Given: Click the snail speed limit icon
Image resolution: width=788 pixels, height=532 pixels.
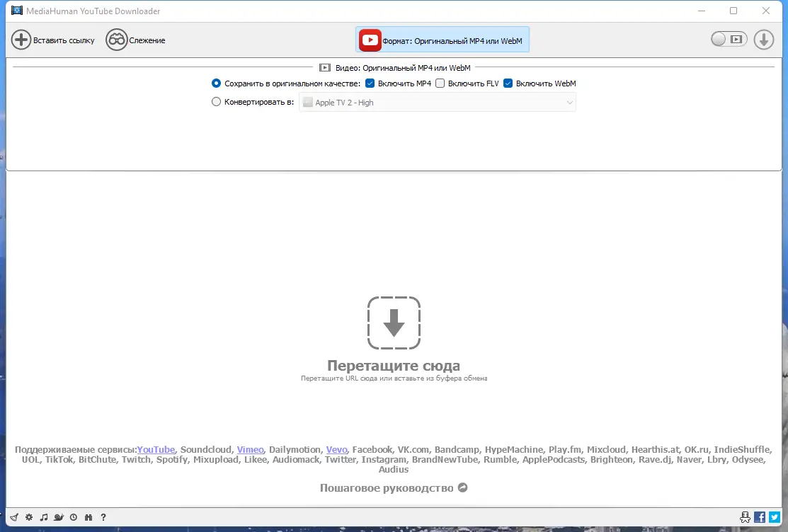Looking at the screenshot, I should [58, 517].
